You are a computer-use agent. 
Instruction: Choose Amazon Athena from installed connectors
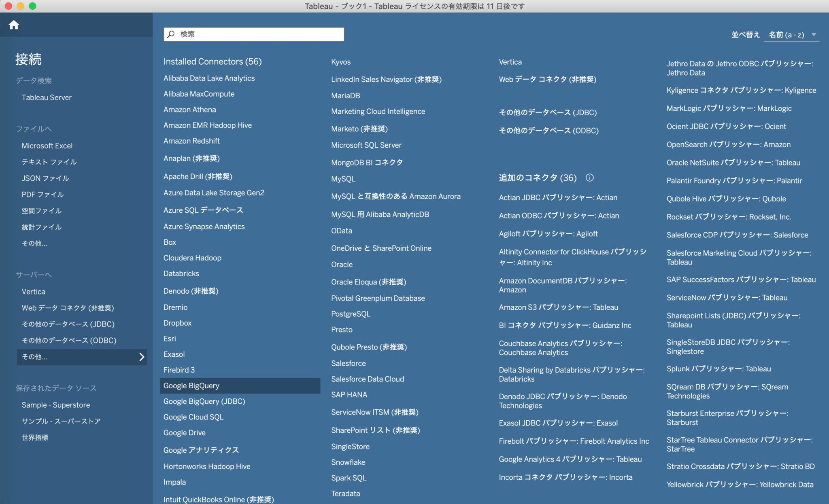pyautogui.click(x=190, y=109)
